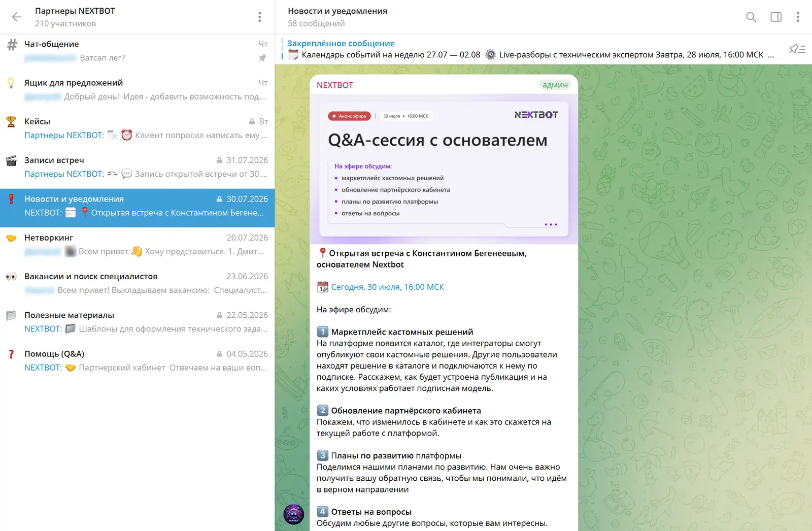Click the folder icon of Полезные материалы
The image size is (812, 531).
[11, 315]
